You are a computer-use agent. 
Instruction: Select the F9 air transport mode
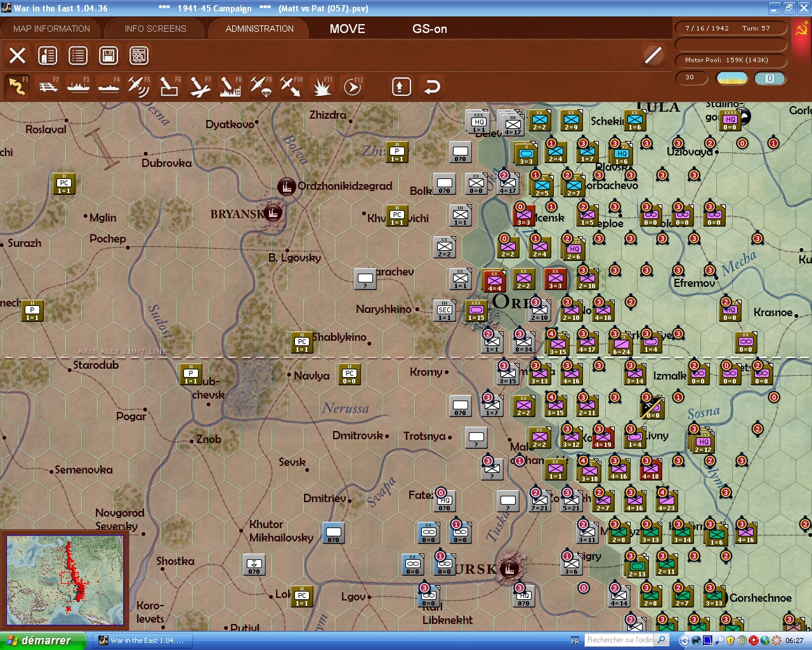pos(261,86)
